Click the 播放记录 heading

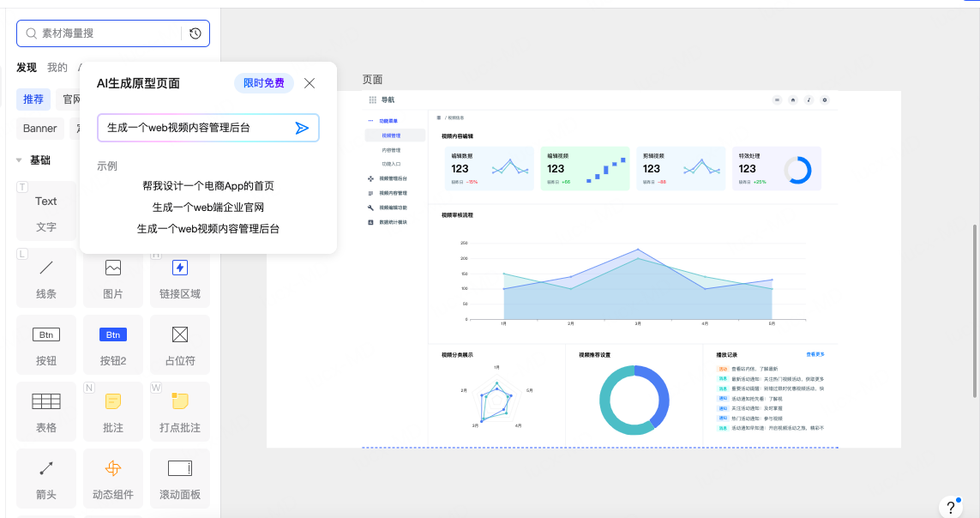[727, 355]
